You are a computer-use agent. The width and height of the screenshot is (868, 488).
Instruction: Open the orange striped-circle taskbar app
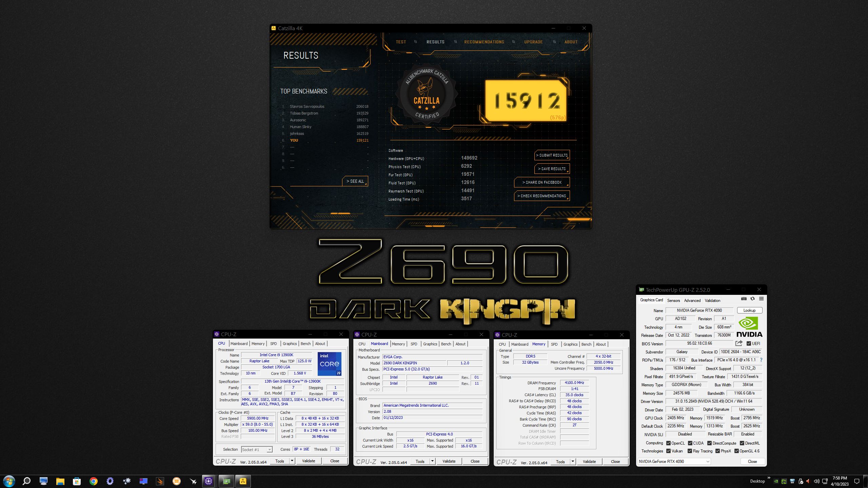(176, 481)
